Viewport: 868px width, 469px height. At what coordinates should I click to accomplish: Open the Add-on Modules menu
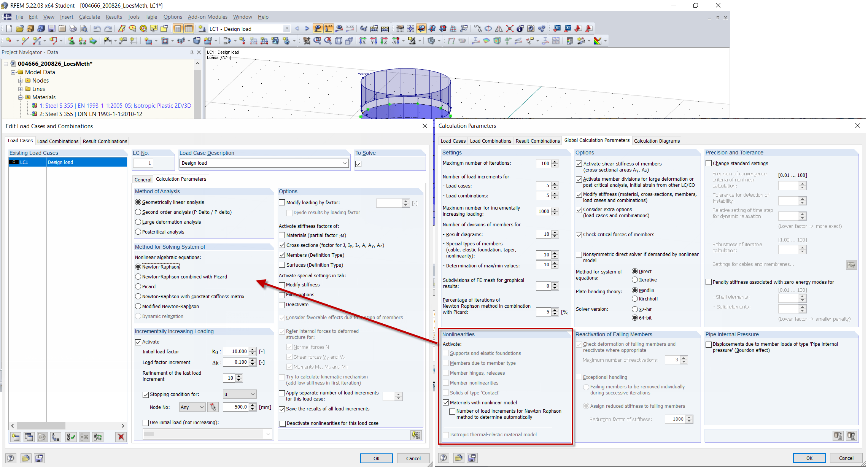(207, 17)
